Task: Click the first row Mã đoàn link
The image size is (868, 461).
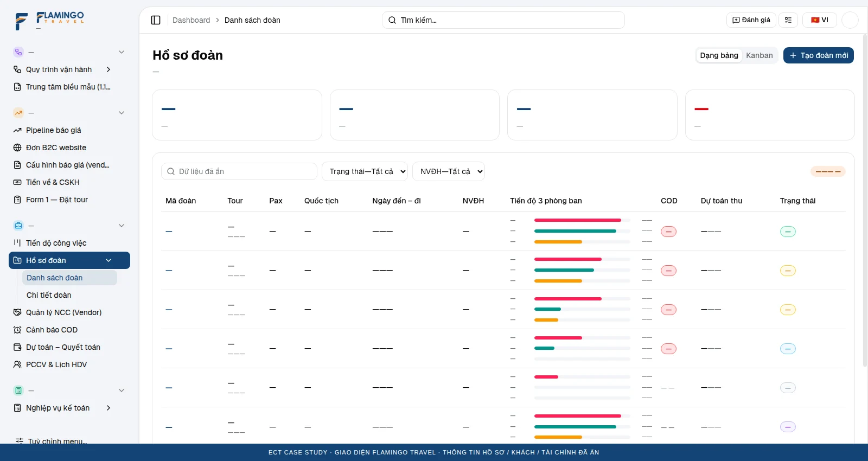Action: (x=169, y=232)
